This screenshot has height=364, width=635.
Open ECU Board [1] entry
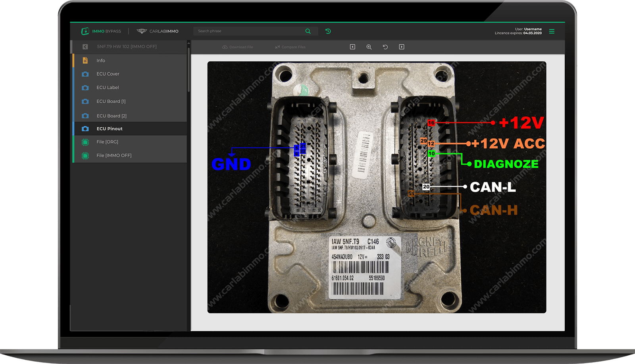(x=130, y=102)
